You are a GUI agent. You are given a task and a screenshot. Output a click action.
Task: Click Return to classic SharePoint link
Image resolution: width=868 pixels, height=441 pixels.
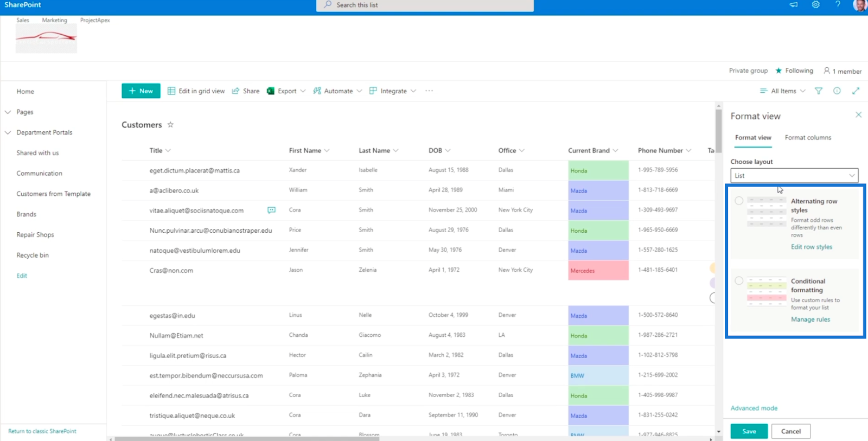click(42, 431)
